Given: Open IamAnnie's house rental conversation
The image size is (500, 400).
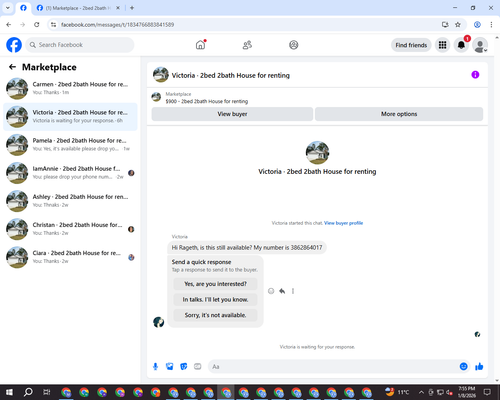Looking at the screenshot, I should pos(70,173).
